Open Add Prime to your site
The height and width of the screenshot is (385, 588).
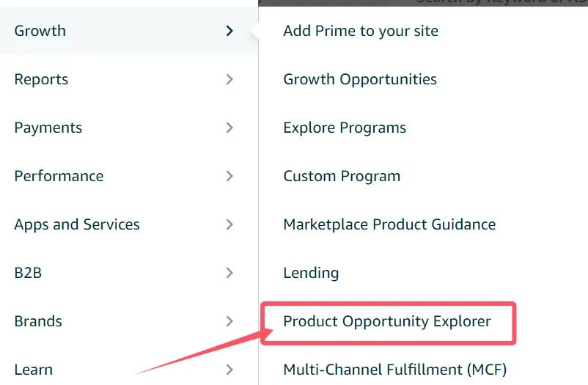361,31
